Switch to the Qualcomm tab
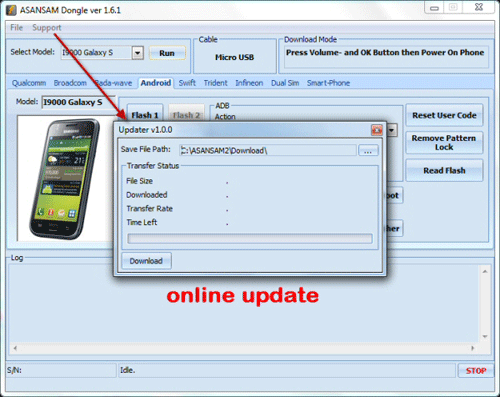This screenshot has height=397, width=500. 29,83
